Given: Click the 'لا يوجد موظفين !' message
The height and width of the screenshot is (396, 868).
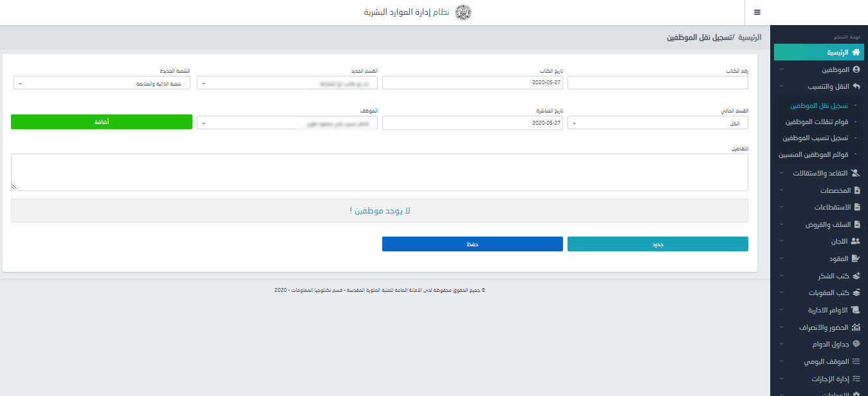Looking at the screenshot, I should point(380,210).
